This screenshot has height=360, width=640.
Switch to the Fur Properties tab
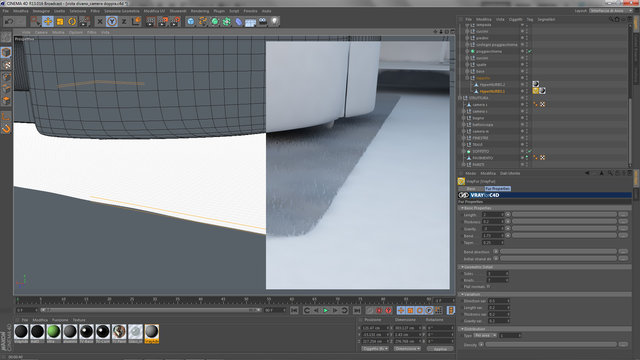click(498, 189)
